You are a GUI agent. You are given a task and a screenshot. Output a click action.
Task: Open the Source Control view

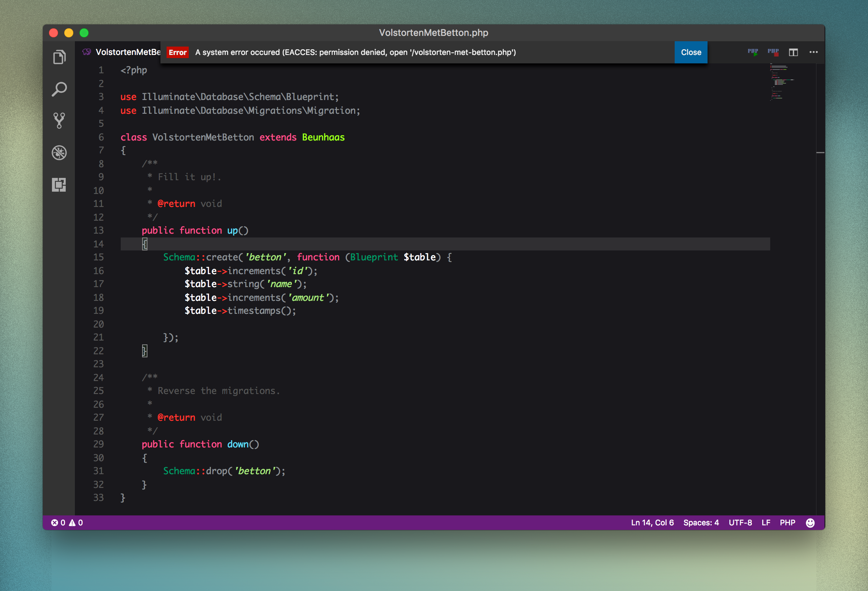pyautogui.click(x=59, y=121)
